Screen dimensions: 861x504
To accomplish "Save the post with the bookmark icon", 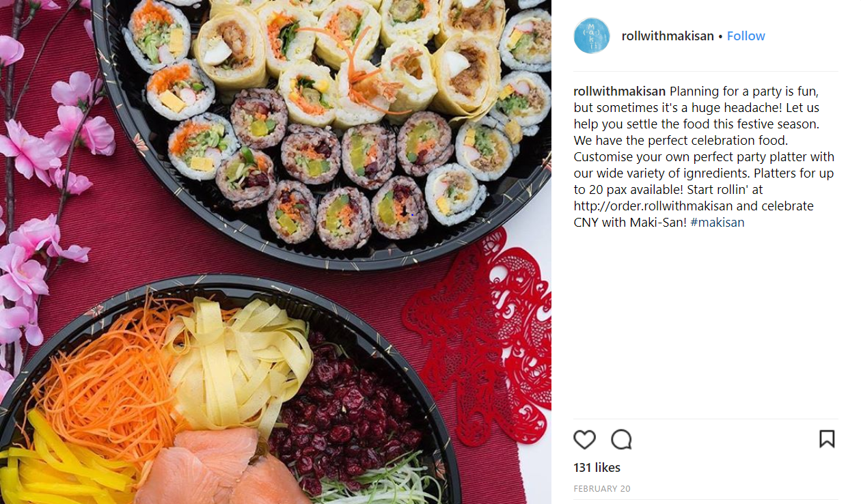I will [827, 438].
